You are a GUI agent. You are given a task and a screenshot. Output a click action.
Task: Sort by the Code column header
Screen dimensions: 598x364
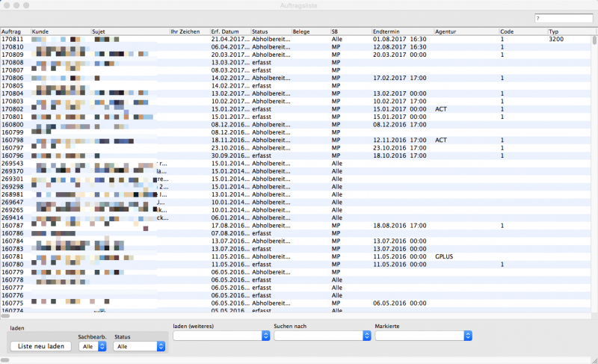[522, 31]
